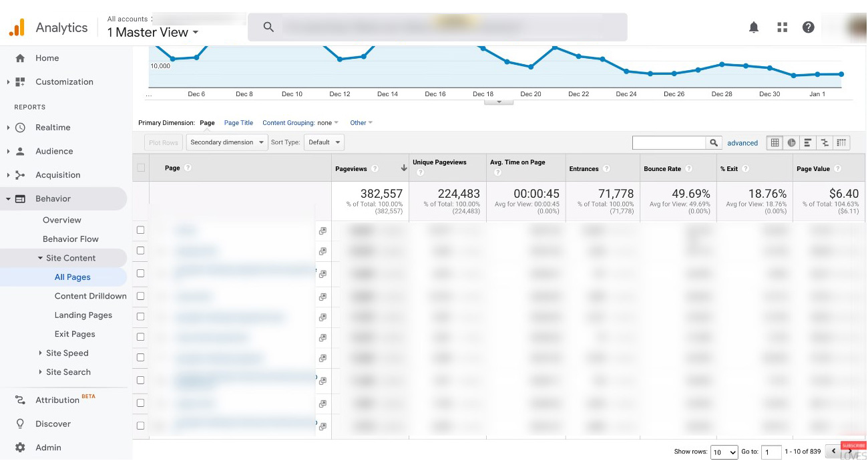Toggle the select-all header checkbox
This screenshot has width=868, height=471.
(141, 168)
